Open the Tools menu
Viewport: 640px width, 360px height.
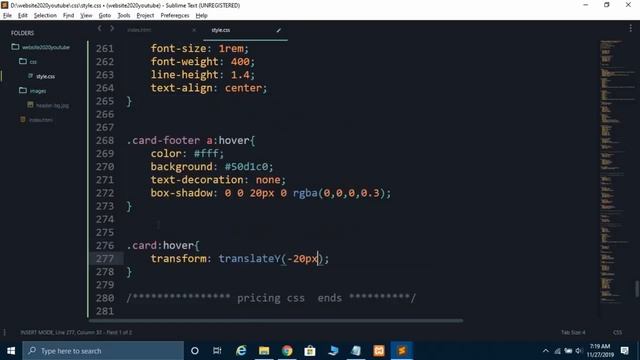124,16
